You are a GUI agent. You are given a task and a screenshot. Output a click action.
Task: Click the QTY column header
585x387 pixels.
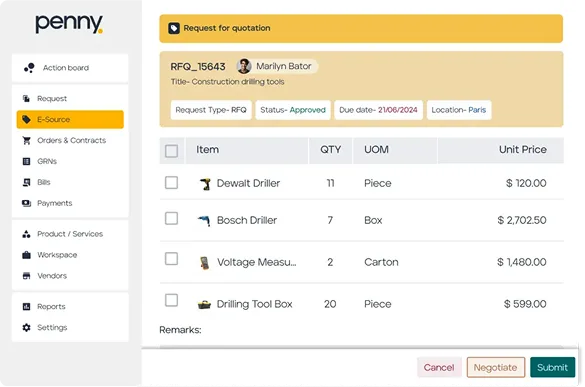point(331,150)
